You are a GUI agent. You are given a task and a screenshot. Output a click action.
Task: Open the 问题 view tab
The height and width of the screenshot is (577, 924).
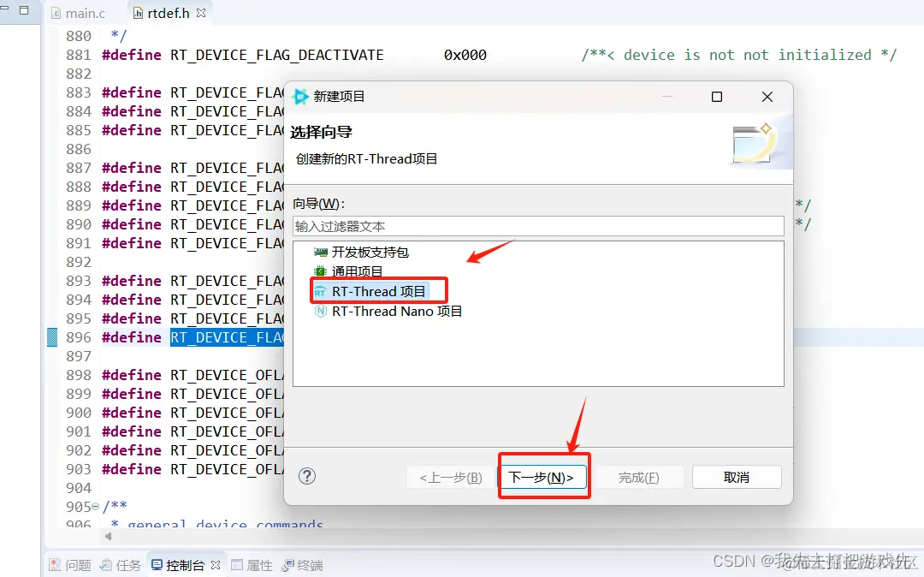pyautogui.click(x=70, y=565)
